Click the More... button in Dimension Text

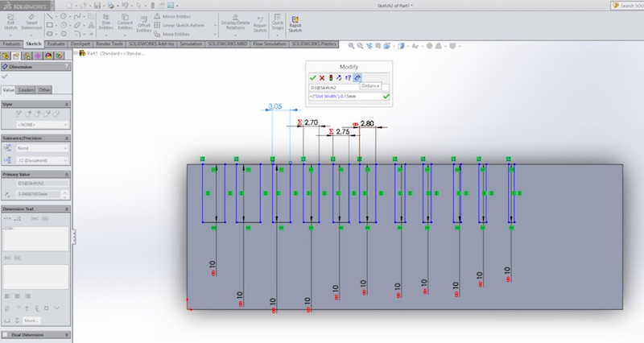pos(31,320)
